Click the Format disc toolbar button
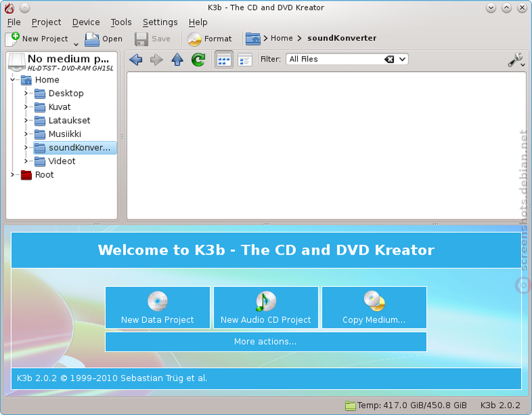The width and height of the screenshot is (532, 415). [209, 39]
